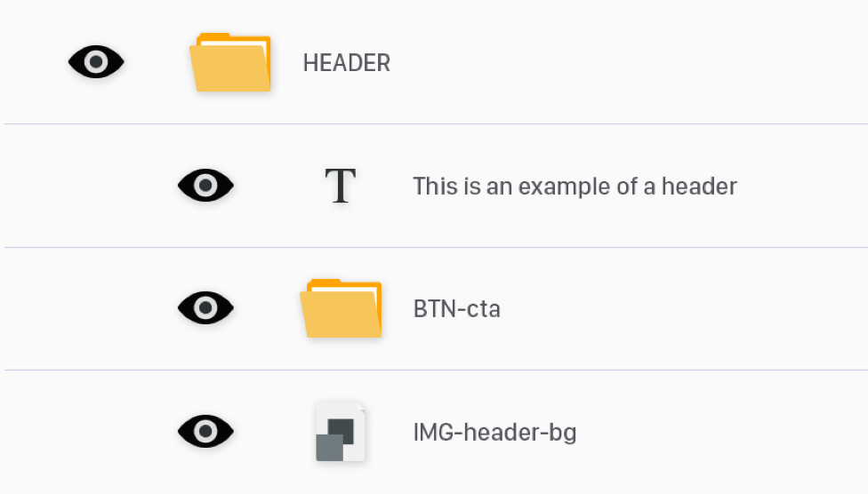Click the eye icon on the top HEADER row
The height and width of the screenshot is (494, 868).
click(x=97, y=62)
